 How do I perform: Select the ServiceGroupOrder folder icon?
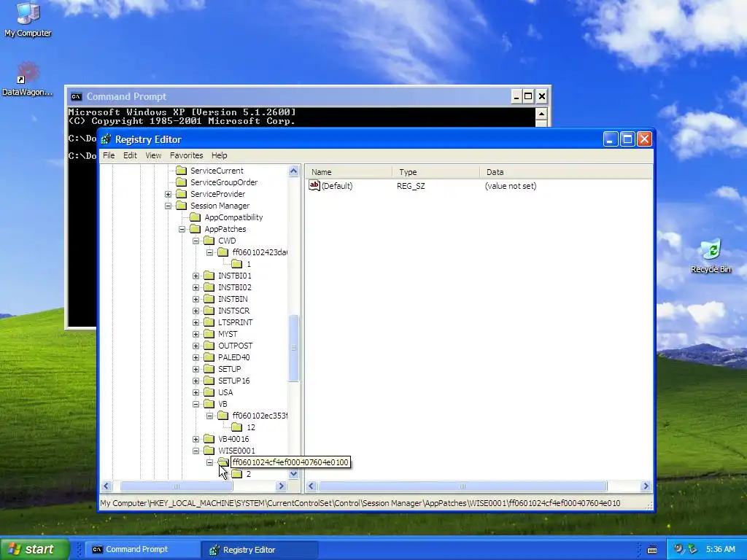click(181, 182)
